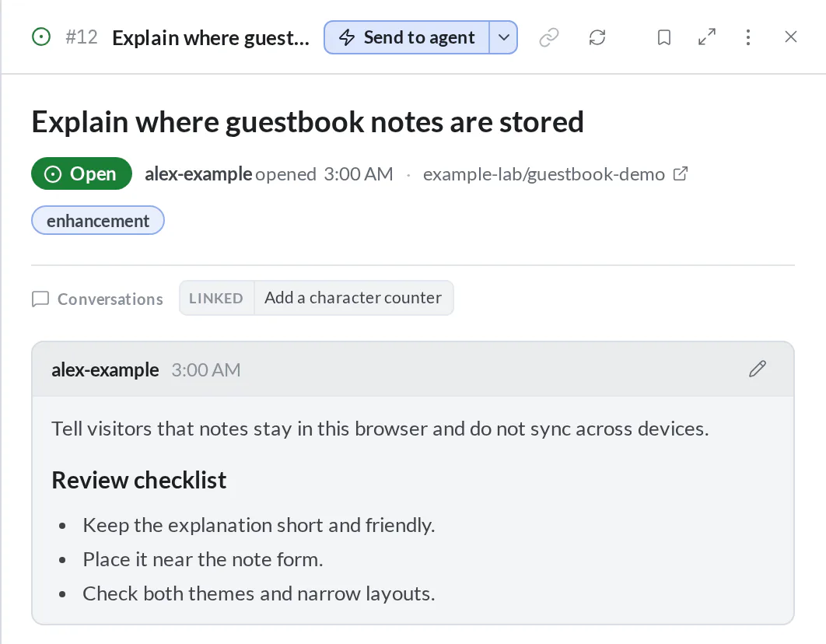Click the external link icon after guestbook-demo

(x=681, y=173)
